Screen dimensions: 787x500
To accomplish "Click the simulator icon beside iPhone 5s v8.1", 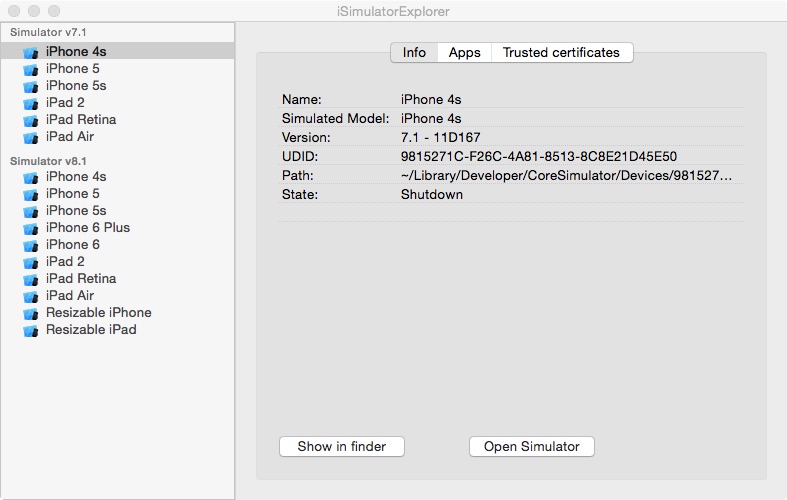I will click(x=31, y=211).
